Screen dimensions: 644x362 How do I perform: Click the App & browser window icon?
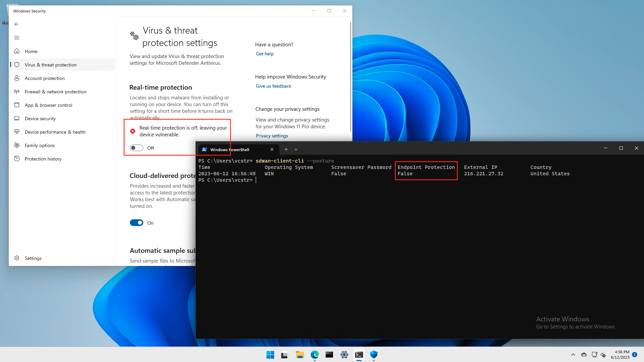point(17,105)
